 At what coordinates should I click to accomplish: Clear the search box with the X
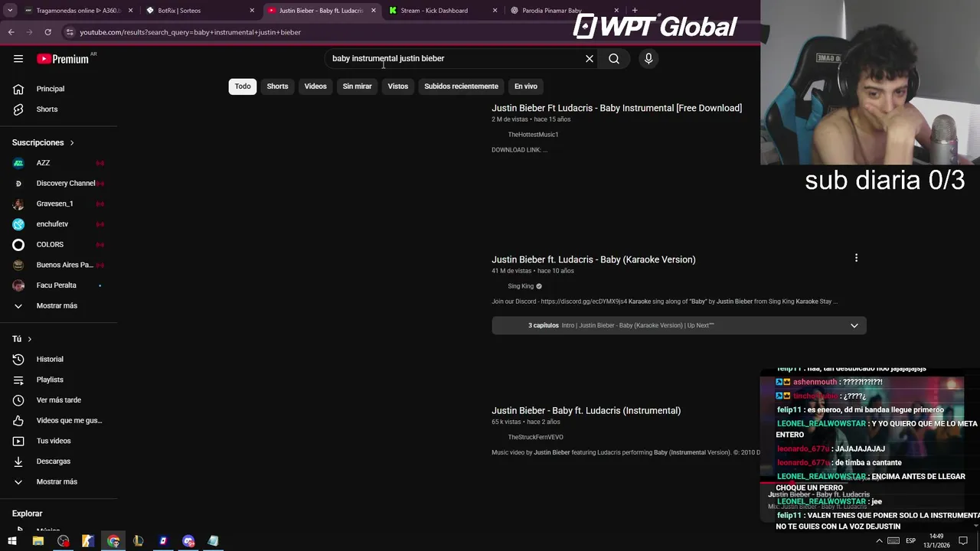(590, 59)
